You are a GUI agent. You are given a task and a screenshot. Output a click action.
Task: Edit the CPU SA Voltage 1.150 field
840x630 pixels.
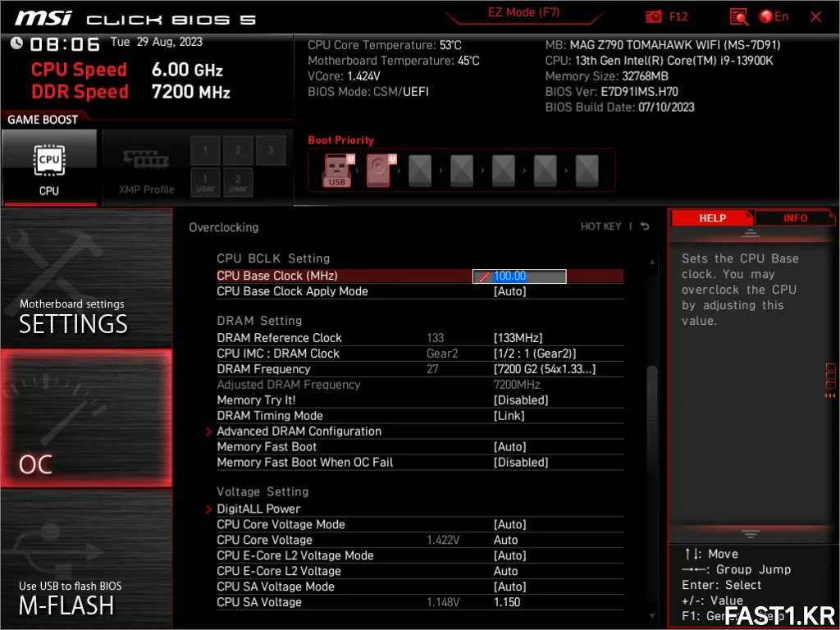point(507,602)
